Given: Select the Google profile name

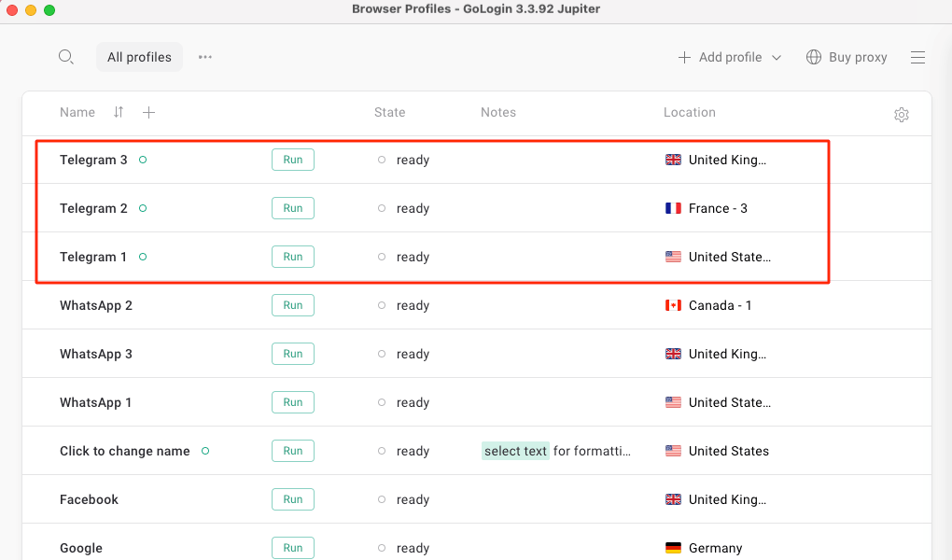Looking at the screenshot, I should pos(81,548).
